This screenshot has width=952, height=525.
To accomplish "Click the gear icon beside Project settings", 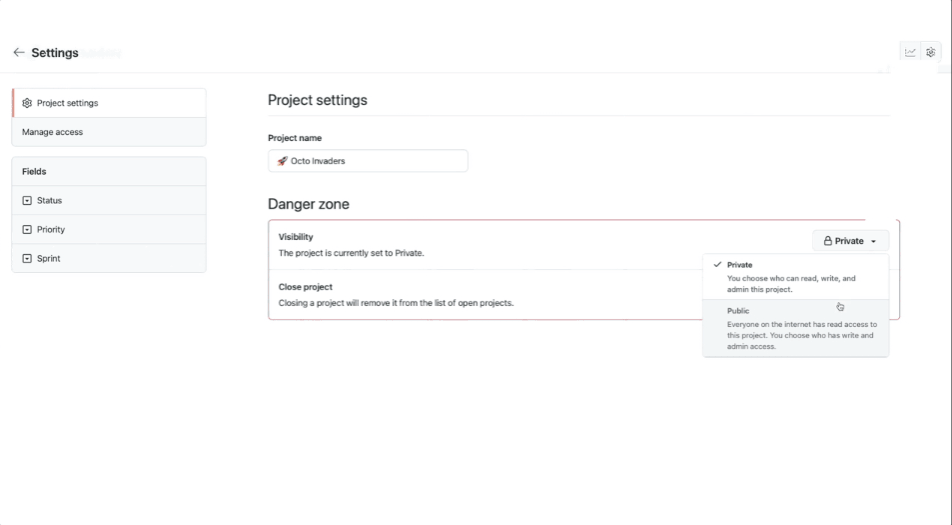I will (27, 103).
